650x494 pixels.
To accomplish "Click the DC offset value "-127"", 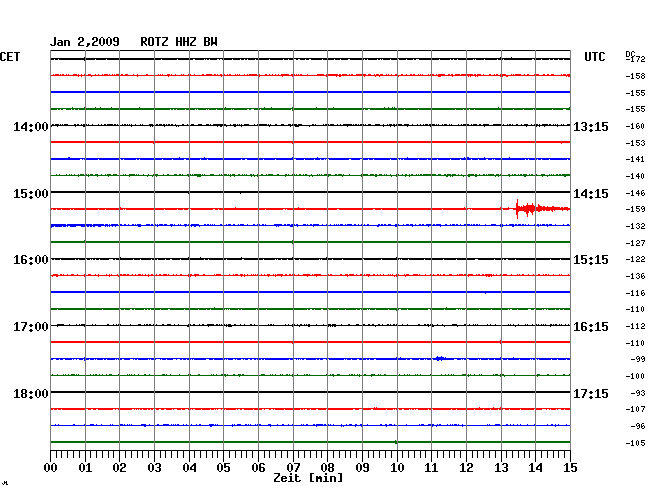I will (635, 243).
